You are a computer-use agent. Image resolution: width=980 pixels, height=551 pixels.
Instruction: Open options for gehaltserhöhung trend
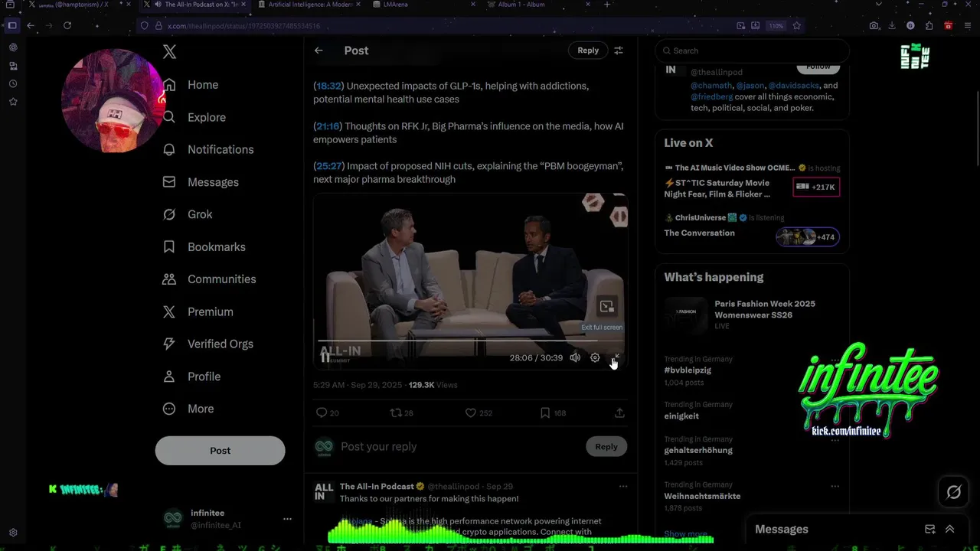(x=835, y=440)
